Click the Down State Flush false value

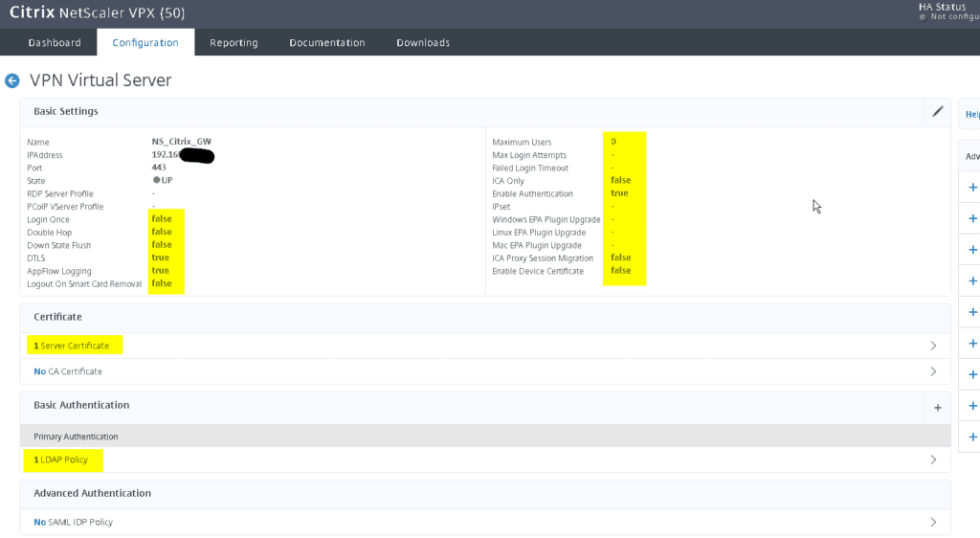click(x=161, y=244)
